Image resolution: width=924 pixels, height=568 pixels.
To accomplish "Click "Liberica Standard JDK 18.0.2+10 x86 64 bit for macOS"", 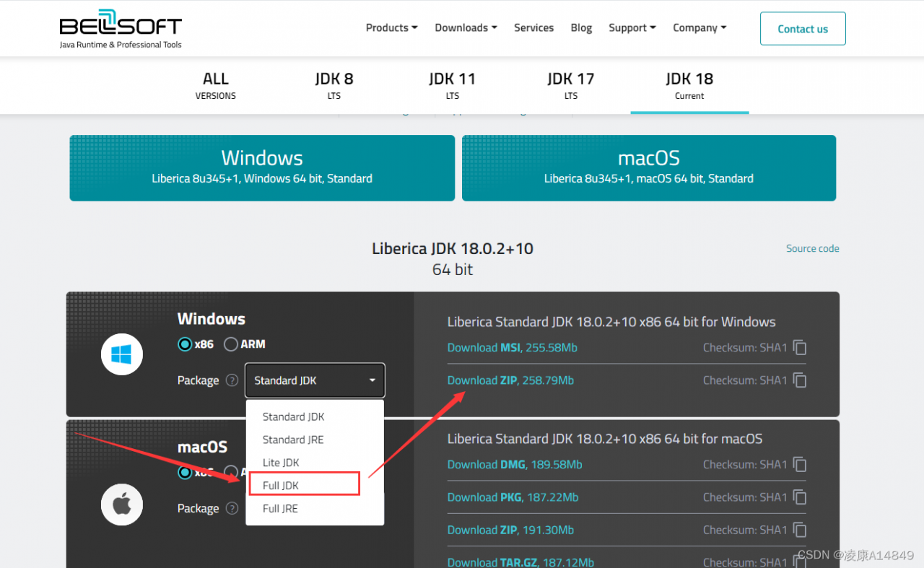I will (x=605, y=439).
